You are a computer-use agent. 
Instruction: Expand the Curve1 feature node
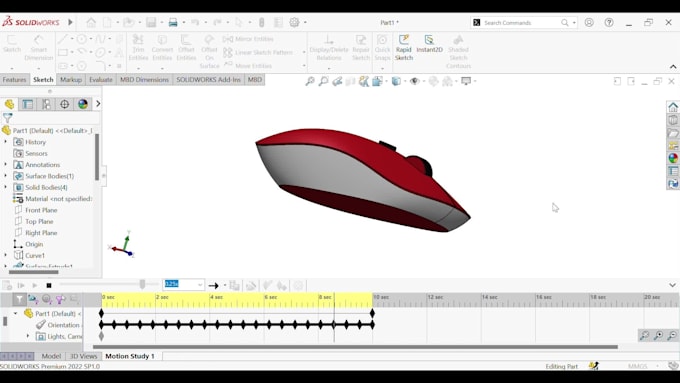click(6, 255)
